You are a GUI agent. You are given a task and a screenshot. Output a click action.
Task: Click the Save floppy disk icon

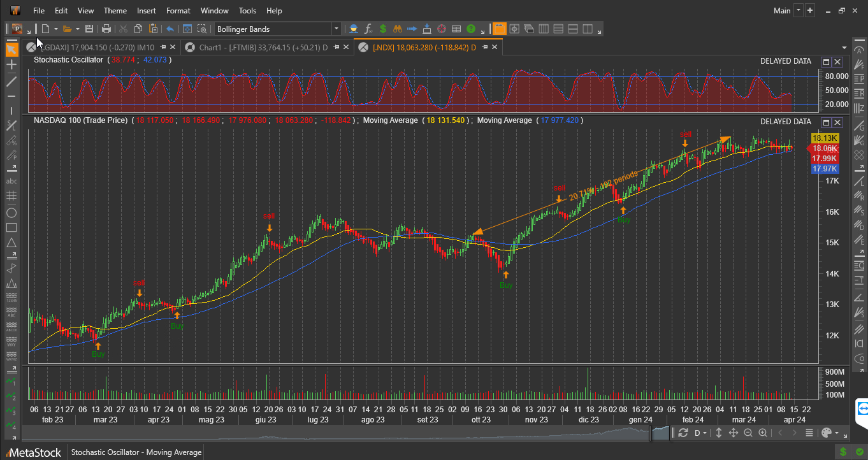(x=89, y=29)
